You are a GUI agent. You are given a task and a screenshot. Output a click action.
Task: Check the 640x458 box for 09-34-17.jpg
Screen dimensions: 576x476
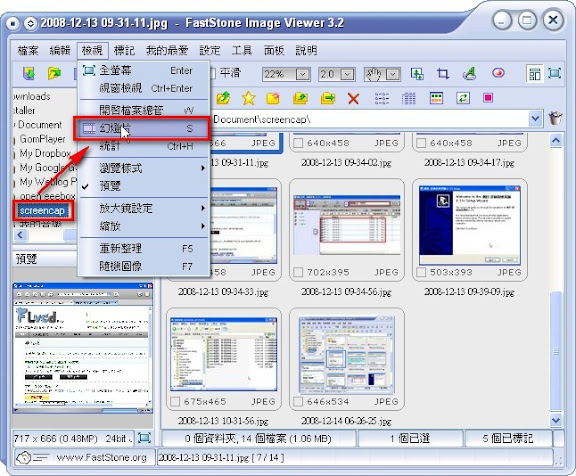421,143
